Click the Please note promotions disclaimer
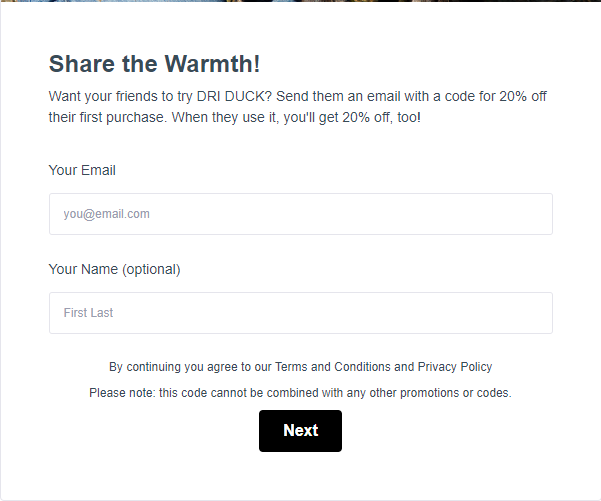 300,393
